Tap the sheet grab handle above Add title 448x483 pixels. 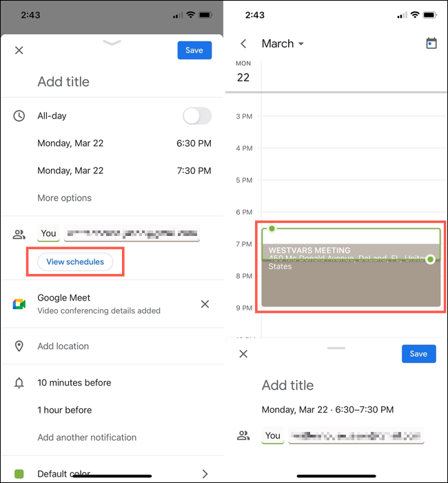(x=336, y=348)
